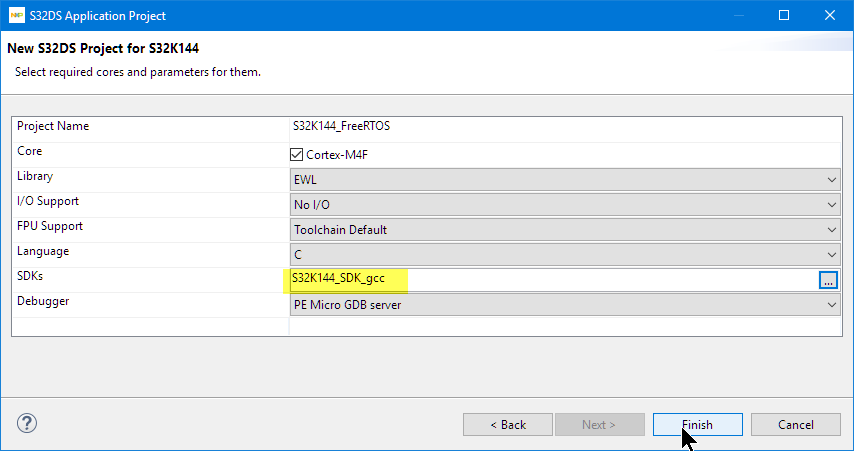Close the S32DS Application Project dialog
Viewport: 854px width, 451px height.
click(x=829, y=16)
